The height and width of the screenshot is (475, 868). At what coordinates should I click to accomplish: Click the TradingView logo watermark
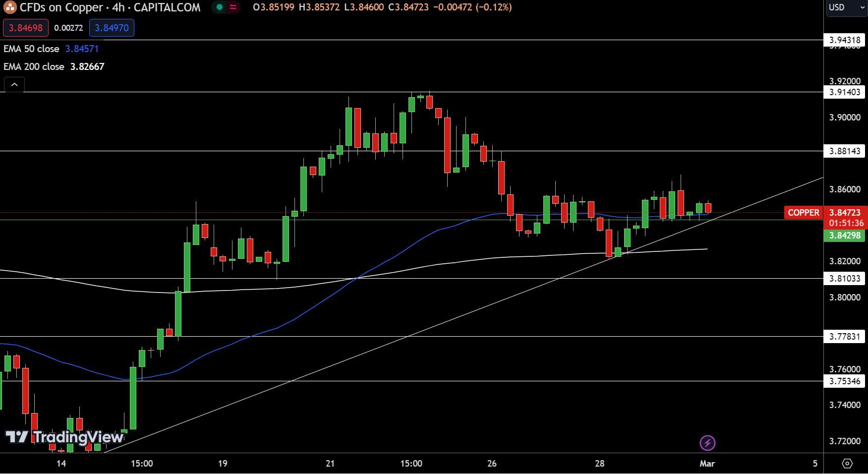click(64, 437)
